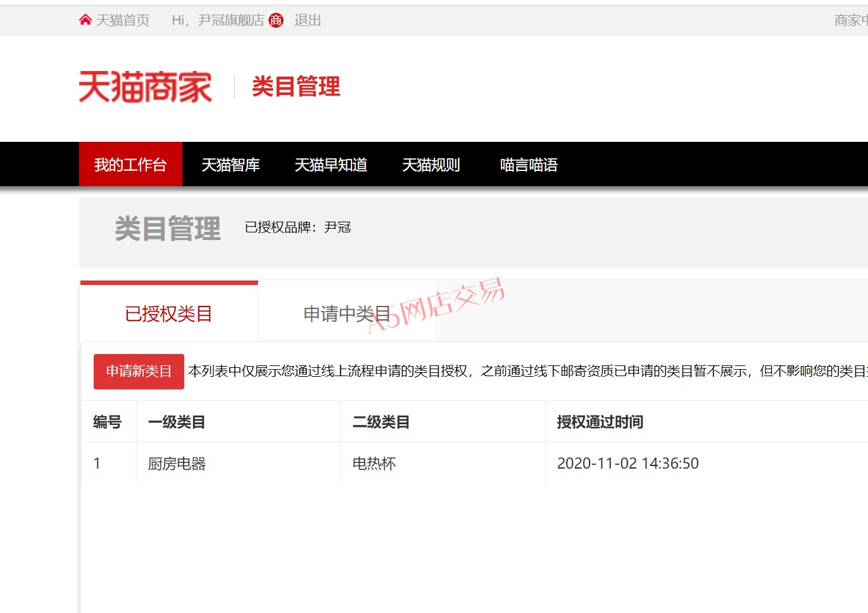Switch to the 申请中类目 tab

coord(347,313)
